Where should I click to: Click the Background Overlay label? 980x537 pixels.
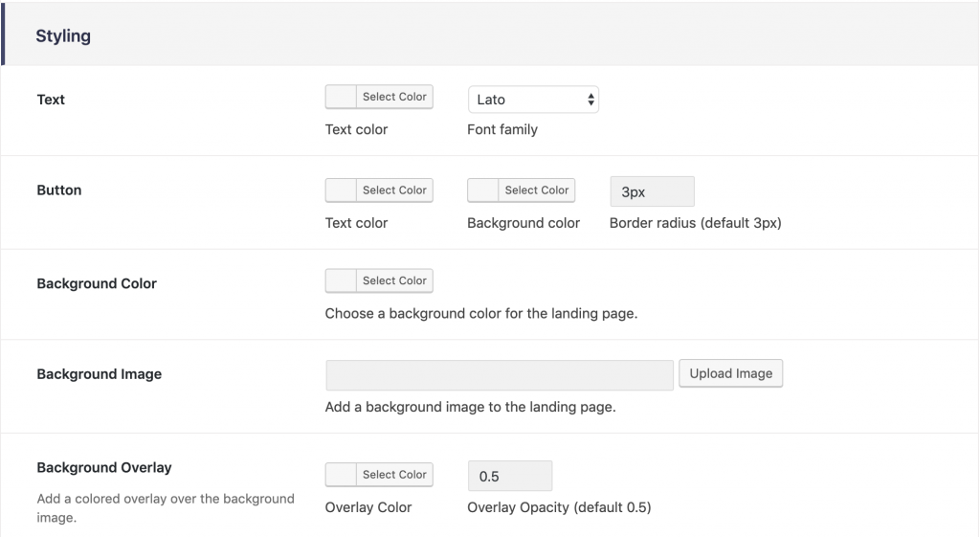[104, 468]
